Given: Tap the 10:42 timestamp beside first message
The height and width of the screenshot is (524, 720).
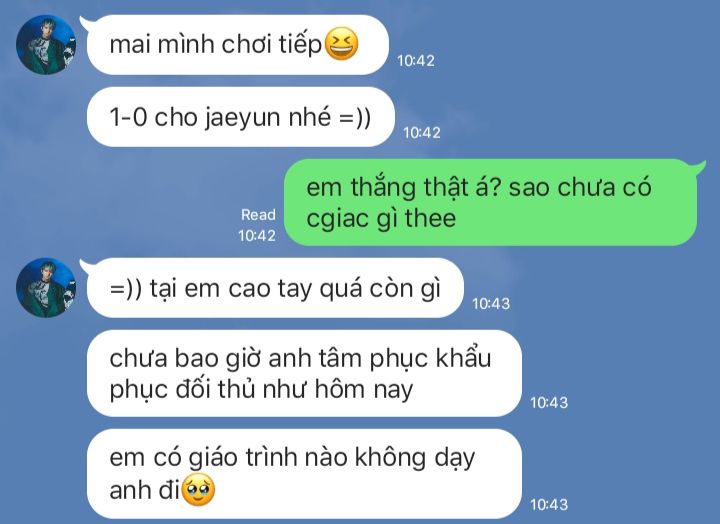Looking at the screenshot, I should click(x=416, y=61).
